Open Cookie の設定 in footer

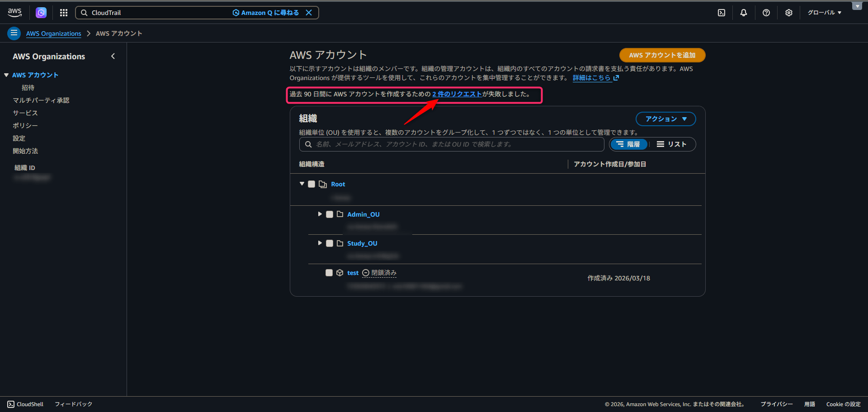point(844,404)
